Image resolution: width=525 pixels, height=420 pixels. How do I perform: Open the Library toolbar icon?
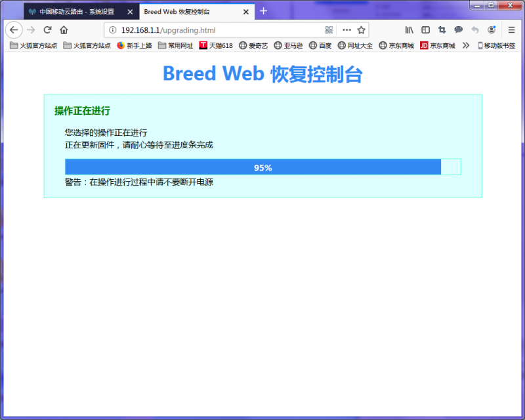pyautogui.click(x=409, y=30)
